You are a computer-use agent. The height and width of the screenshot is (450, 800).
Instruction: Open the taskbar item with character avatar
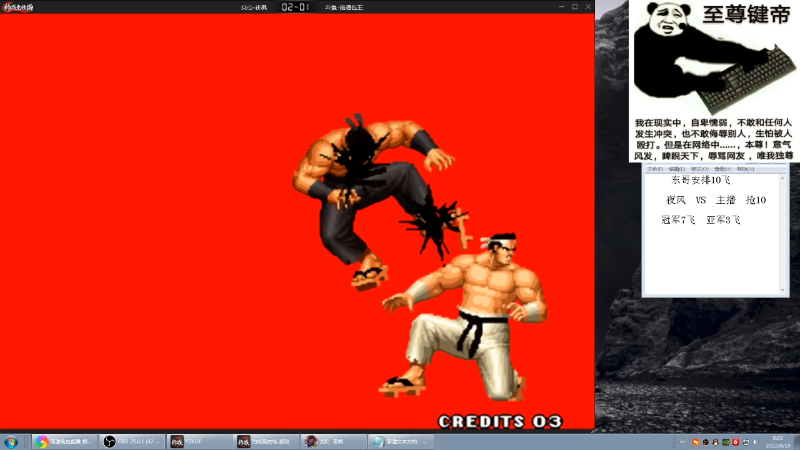334,442
